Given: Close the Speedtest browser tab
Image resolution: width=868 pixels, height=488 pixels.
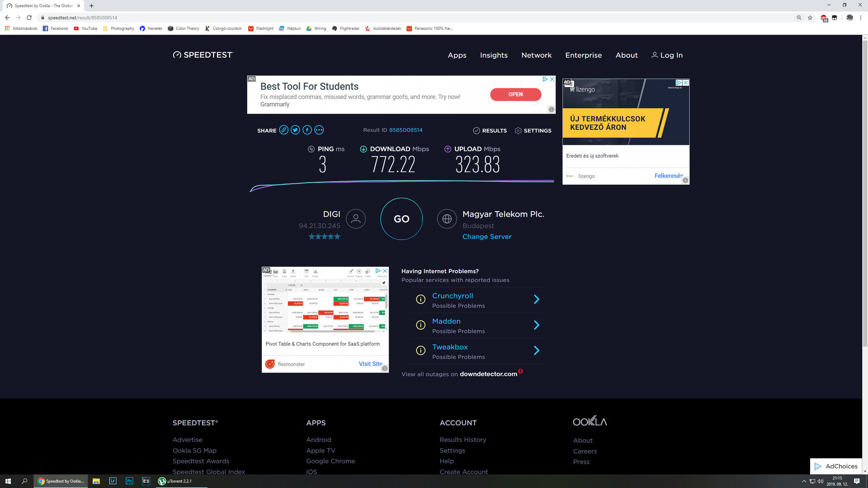Looking at the screenshot, I should coord(79,6).
